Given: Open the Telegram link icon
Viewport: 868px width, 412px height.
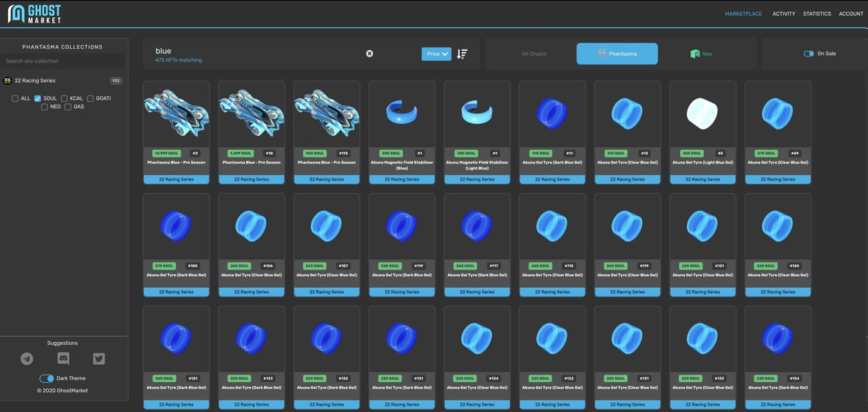Looking at the screenshot, I should click(27, 358).
